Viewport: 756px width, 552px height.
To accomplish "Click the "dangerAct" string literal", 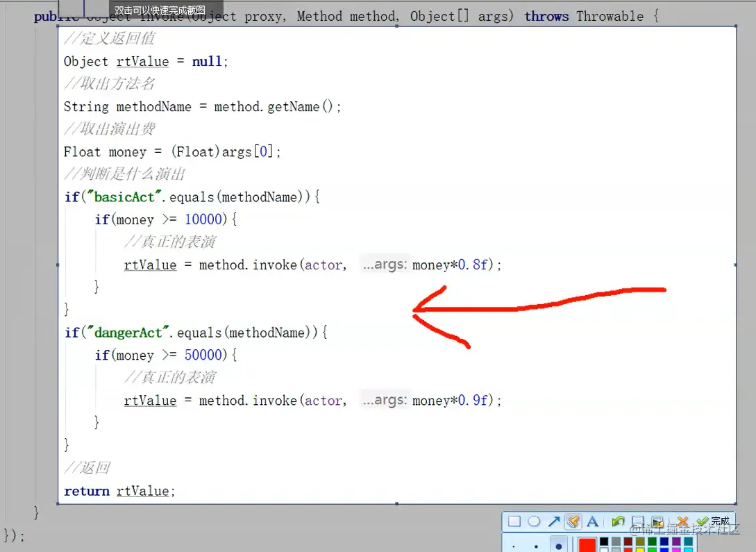I will click(128, 333).
